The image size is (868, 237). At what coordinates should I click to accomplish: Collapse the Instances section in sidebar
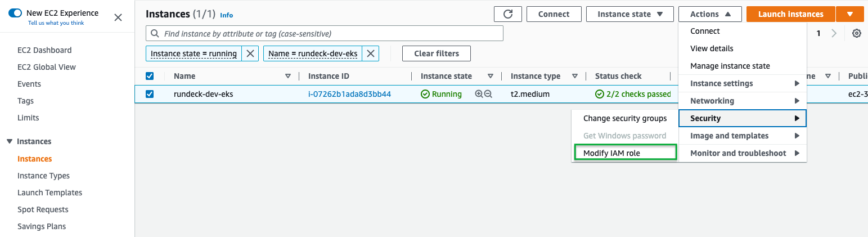coord(10,141)
